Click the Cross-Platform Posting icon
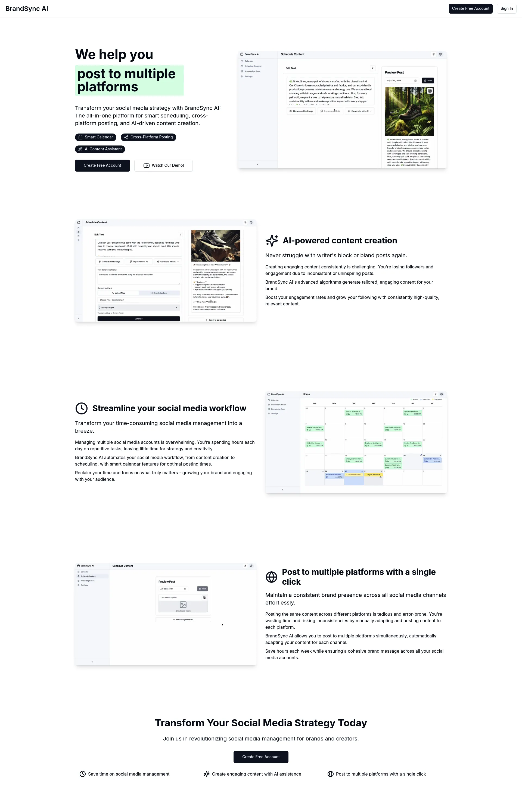 tap(127, 137)
